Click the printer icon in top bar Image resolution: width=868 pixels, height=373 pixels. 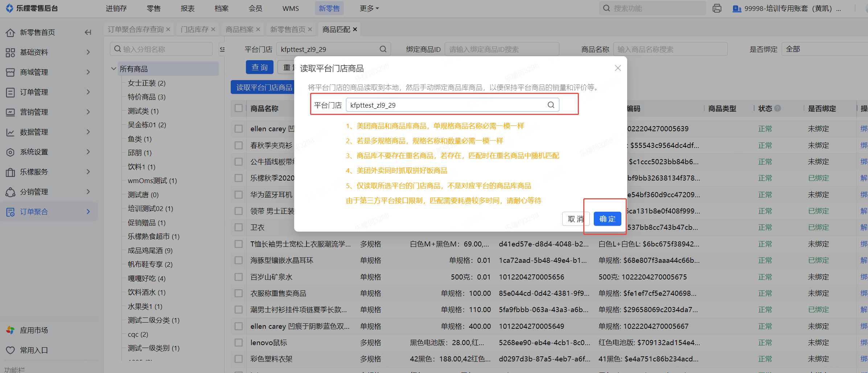tap(717, 8)
